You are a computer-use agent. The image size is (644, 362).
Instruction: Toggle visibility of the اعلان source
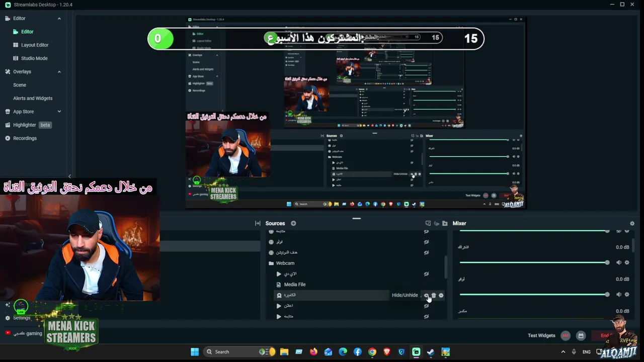pyautogui.click(x=426, y=306)
